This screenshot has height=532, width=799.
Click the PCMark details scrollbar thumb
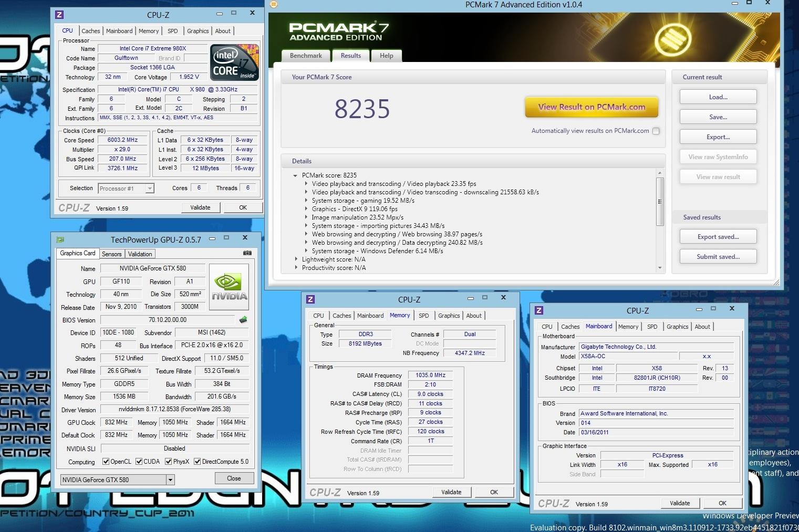[x=660, y=201]
